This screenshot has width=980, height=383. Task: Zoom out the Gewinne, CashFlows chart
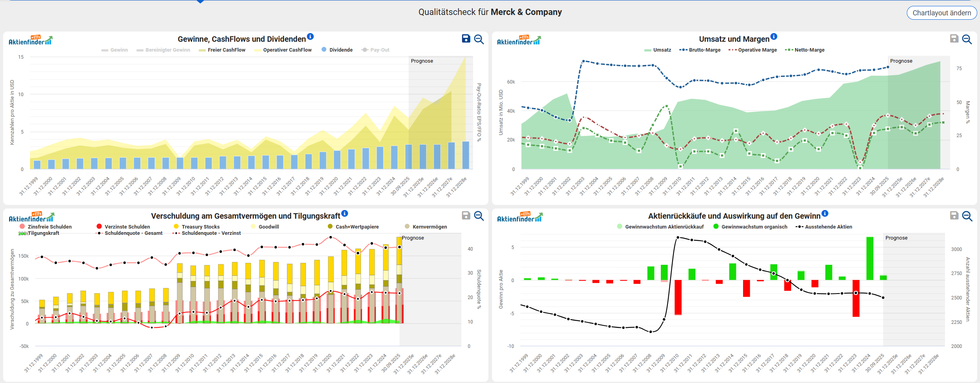[479, 39]
